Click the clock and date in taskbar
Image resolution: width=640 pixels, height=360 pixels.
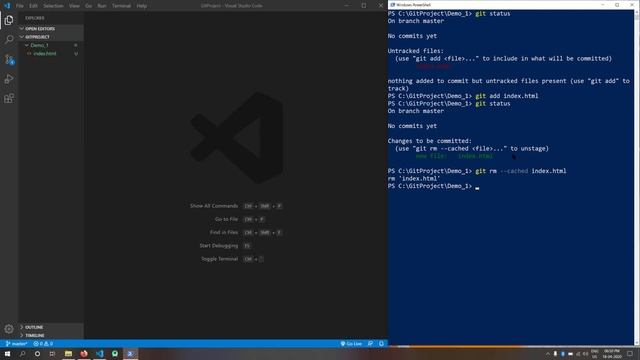click(612, 353)
